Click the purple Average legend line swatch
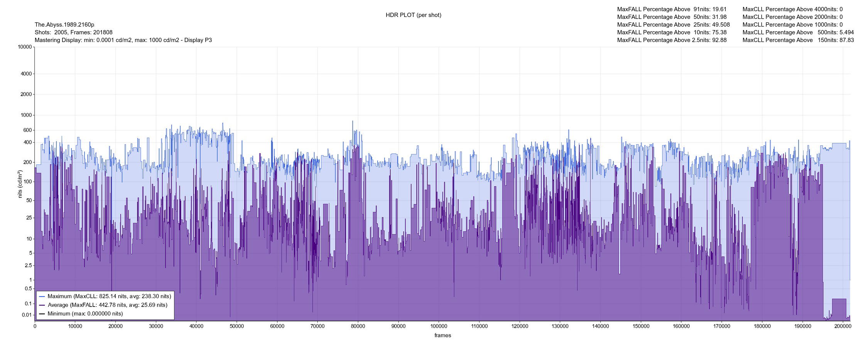This screenshot has height=347, width=868. (x=42, y=305)
